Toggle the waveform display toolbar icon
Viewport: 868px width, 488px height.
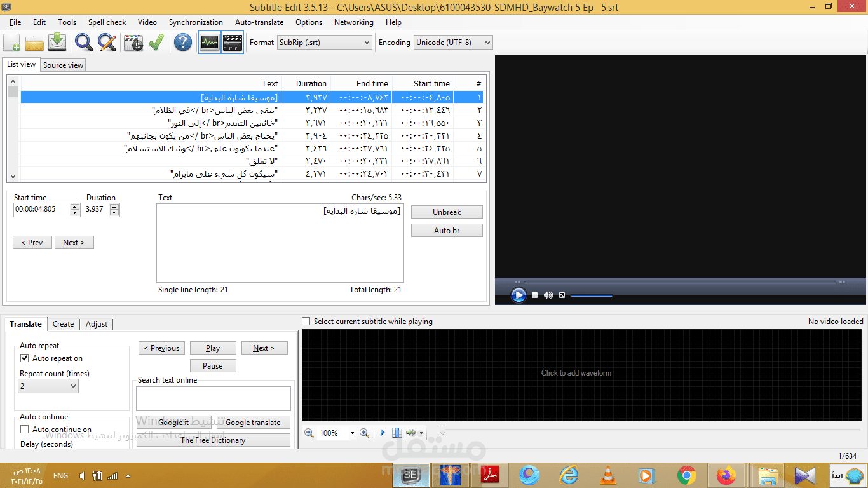[x=210, y=43]
